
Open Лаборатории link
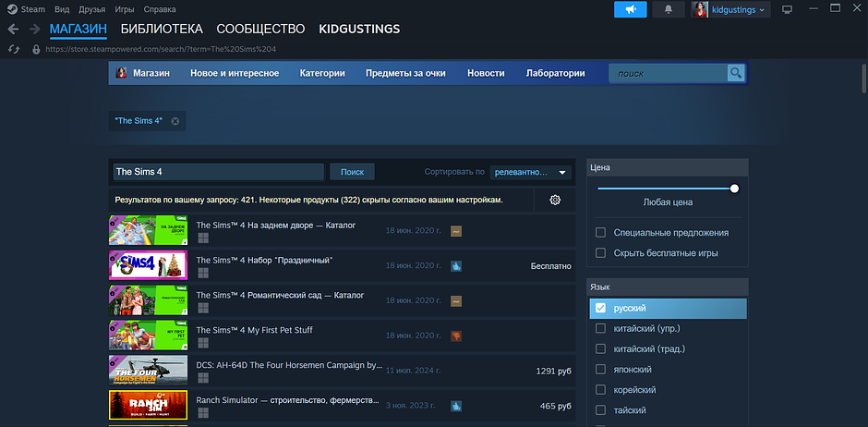(555, 73)
